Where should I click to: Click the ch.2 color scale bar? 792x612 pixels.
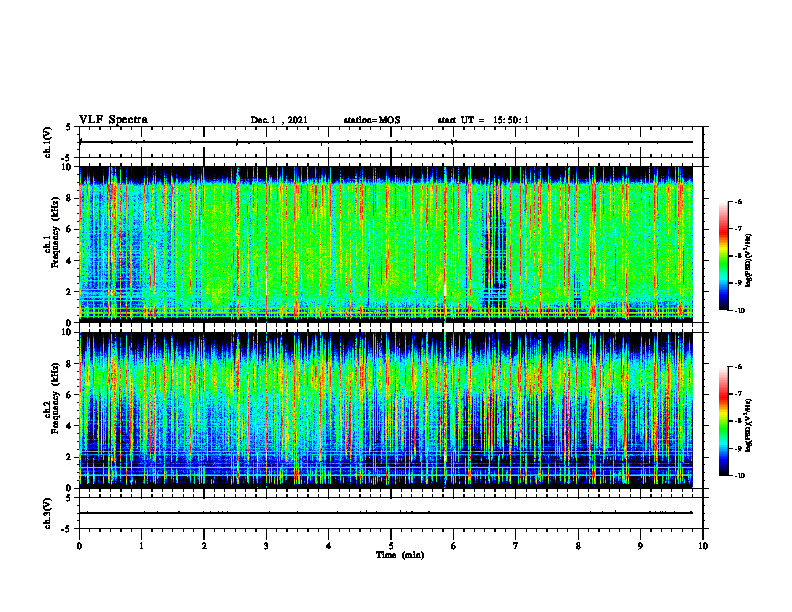pos(724,421)
